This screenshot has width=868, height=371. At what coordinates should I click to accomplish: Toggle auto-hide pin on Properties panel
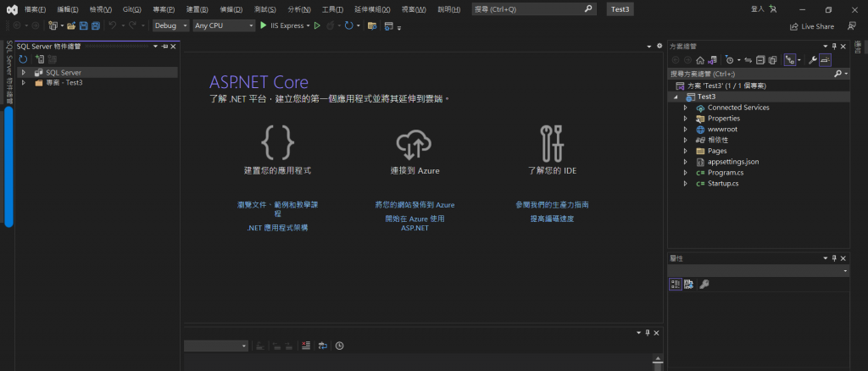click(x=834, y=258)
